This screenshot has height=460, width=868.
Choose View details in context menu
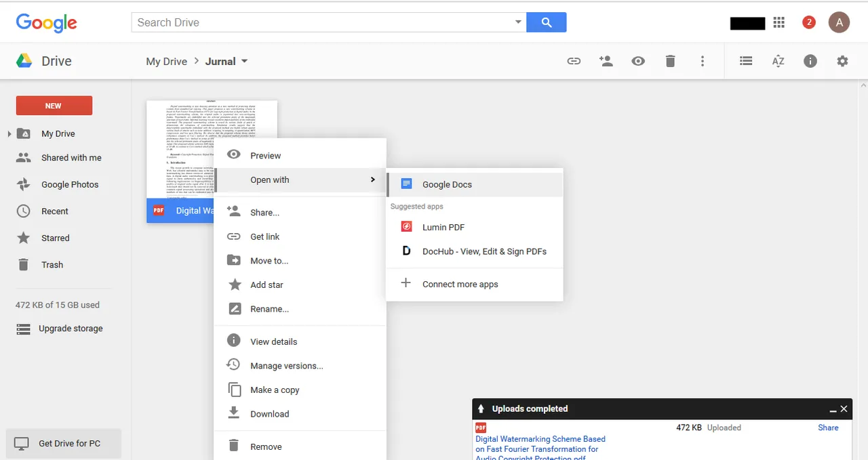pos(300,341)
